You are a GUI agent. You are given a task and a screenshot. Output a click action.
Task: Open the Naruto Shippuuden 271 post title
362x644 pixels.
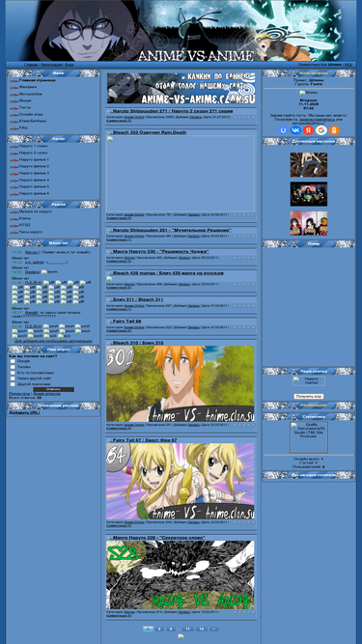[173, 111]
